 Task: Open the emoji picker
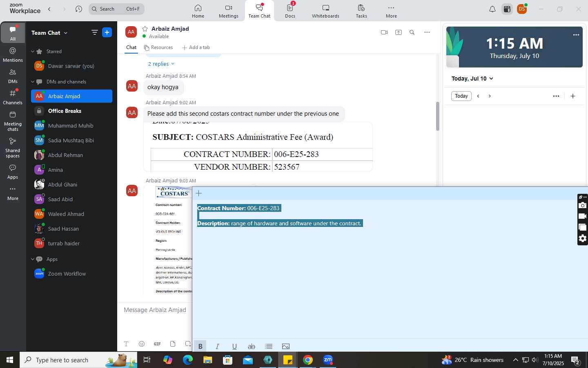click(x=142, y=344)
